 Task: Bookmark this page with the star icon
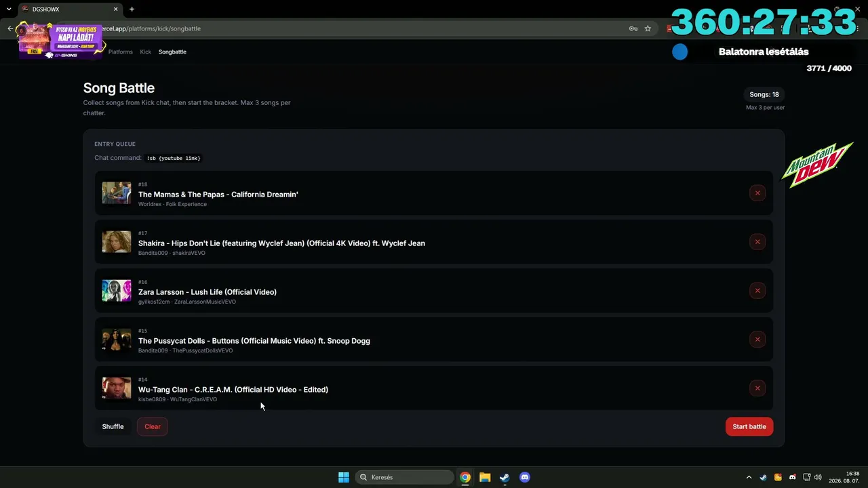coord(648,28)
